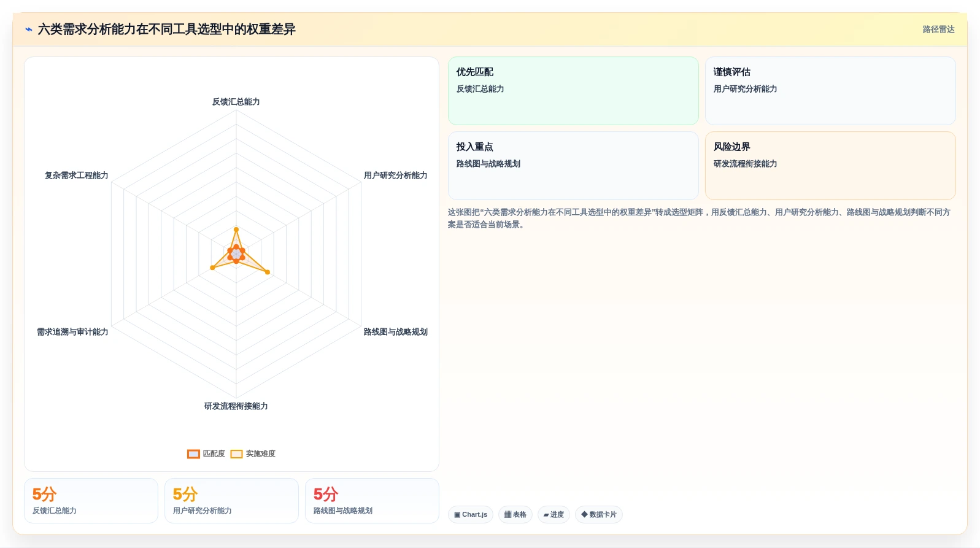Click the 用户研究分析能力 radar axis label

[395, 176]
